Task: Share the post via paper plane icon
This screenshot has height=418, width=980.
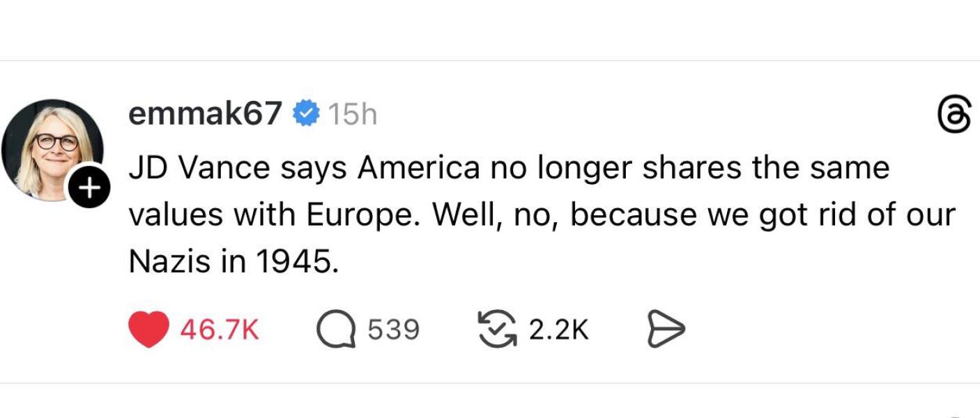Action: point(666,330)
